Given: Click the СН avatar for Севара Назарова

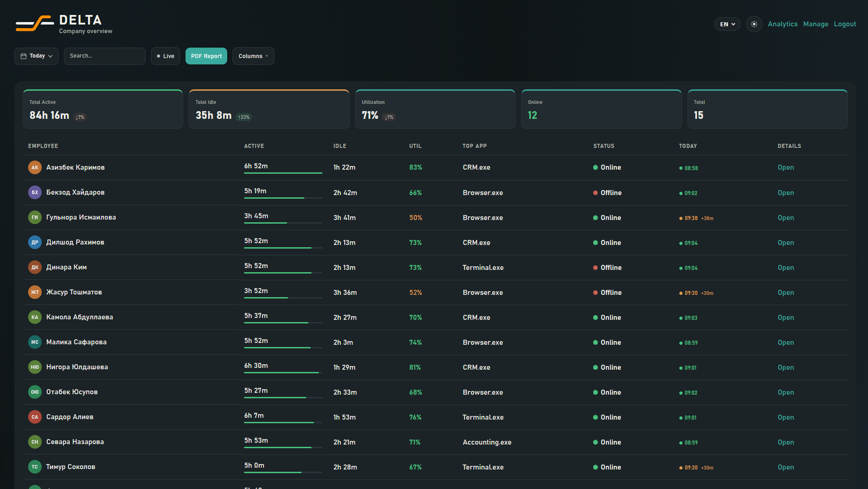Looking at the screenshot, I should tap(35, 442).
